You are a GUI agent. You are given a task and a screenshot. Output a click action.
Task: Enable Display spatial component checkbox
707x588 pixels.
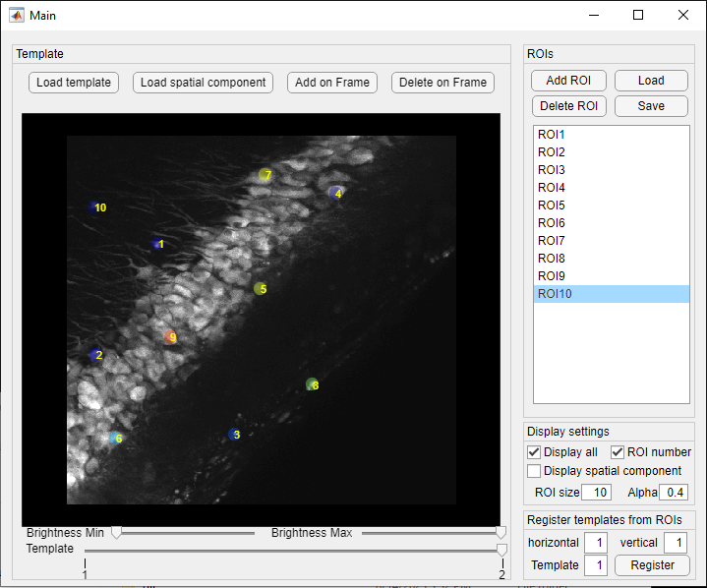click(x=534, y=471)
